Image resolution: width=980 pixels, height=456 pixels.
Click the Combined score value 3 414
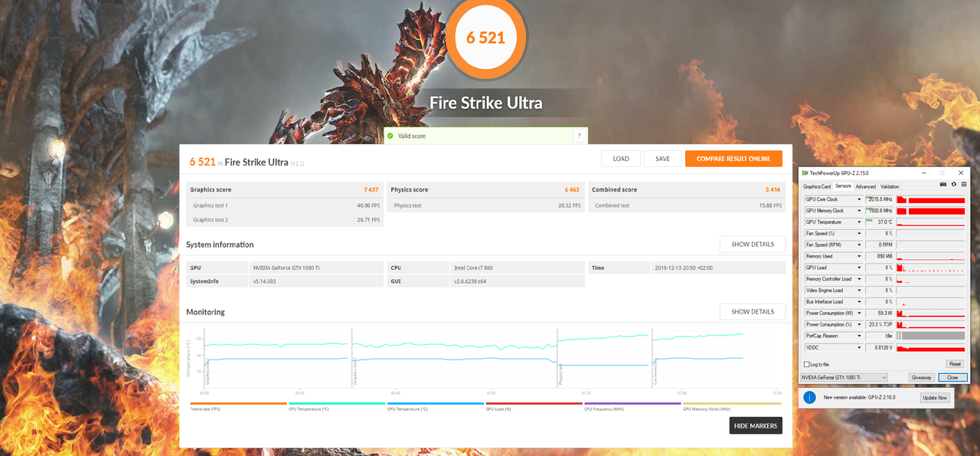(773, 189)
